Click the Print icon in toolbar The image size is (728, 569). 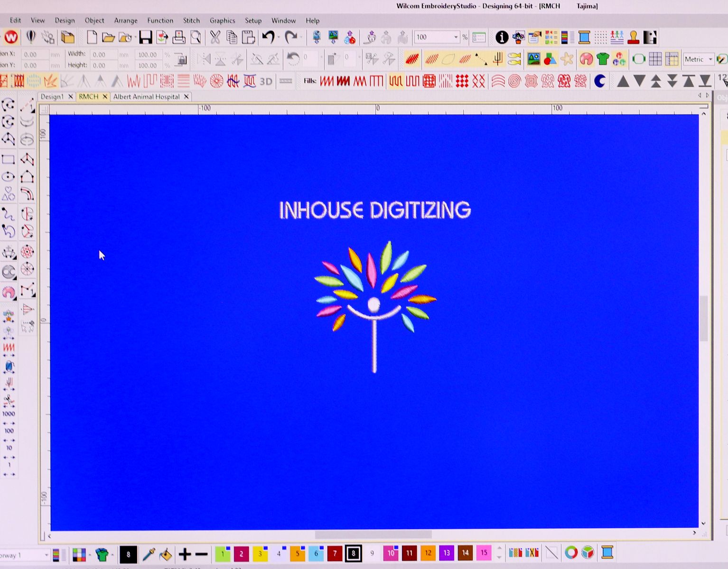pyautogui.click(x=179, y=37)
